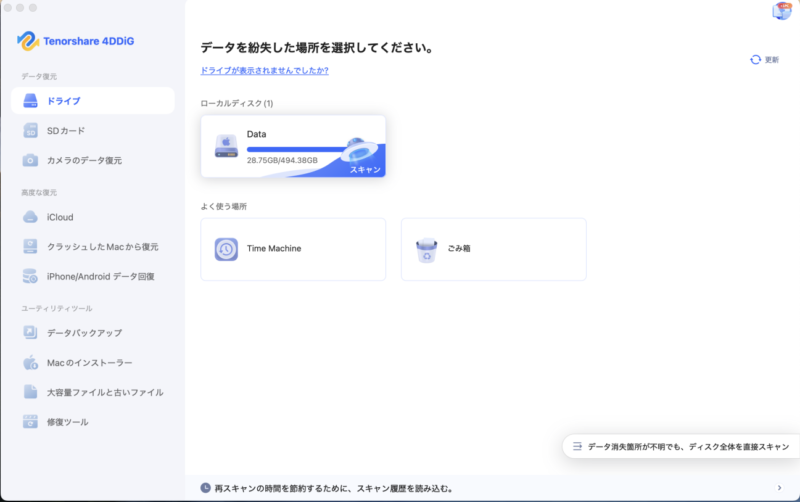Click the crashed Mac recovery icon

point(31,246)
